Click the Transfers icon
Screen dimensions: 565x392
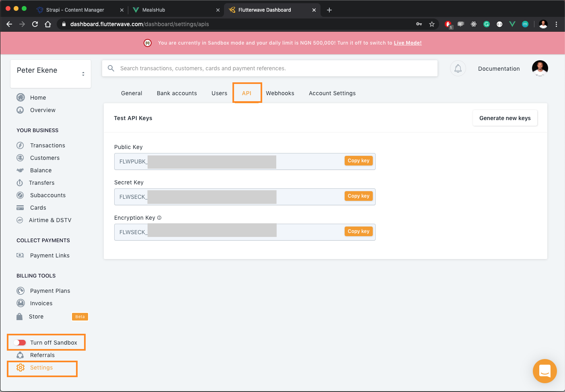(x=21, y=183)
